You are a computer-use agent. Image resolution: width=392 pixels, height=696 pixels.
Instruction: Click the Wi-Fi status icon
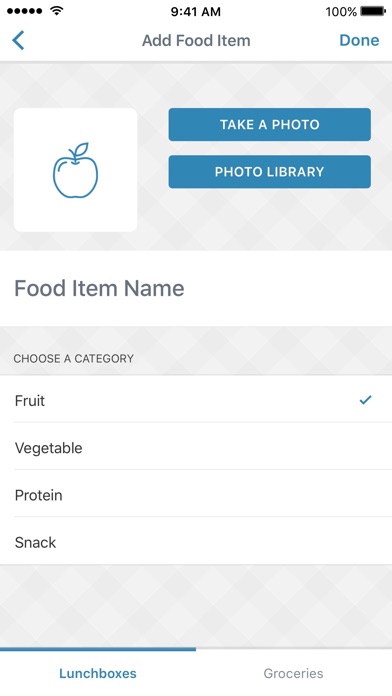pyautogui.click(x=56, y=11)
